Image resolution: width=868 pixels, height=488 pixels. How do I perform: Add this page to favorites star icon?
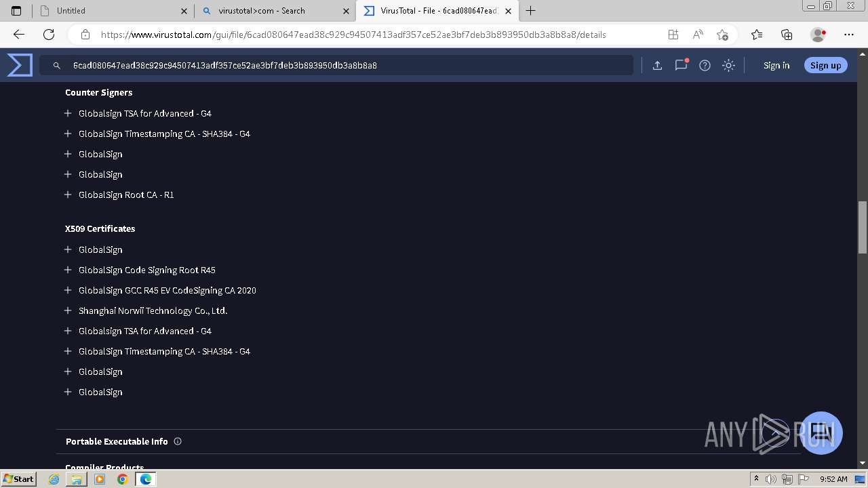click(x=722, y=35)
